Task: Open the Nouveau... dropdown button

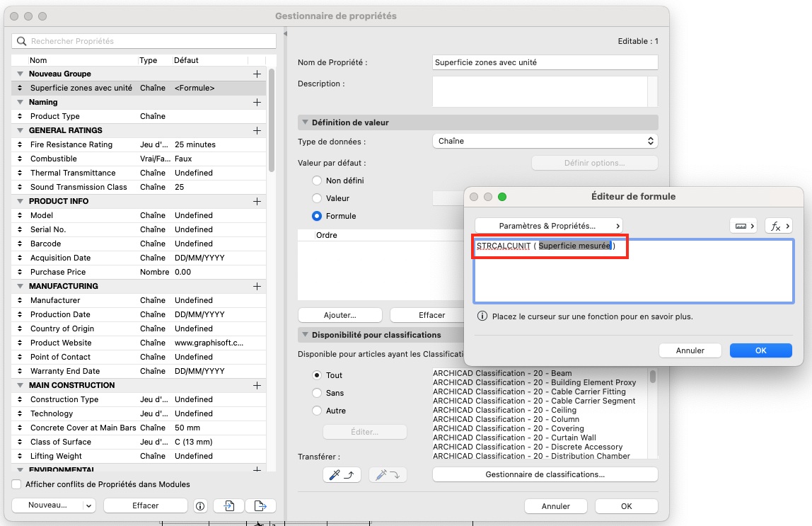Action: coord(54,505)
